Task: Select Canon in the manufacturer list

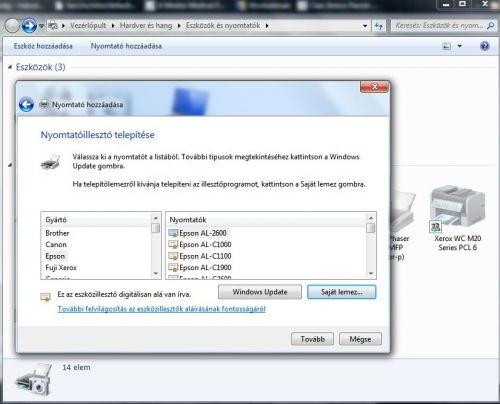Action: click(x=56, y=244)
